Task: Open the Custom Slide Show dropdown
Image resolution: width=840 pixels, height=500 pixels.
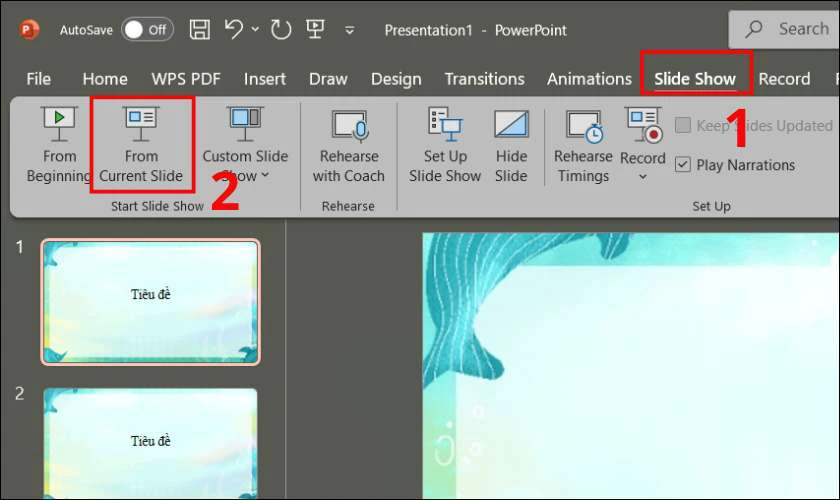Action: (x=245, y=145)
